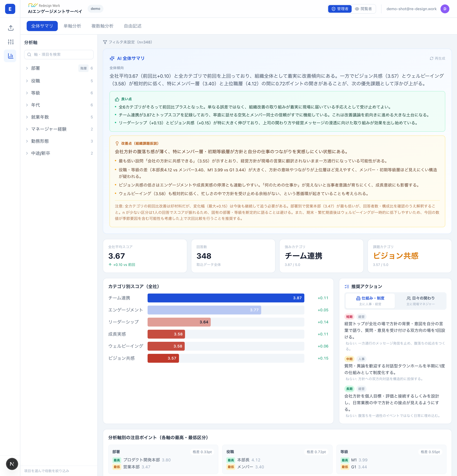Click the 成長実感 3.58 score bar
Screen dimensions: 457x476
coord(166,334)
